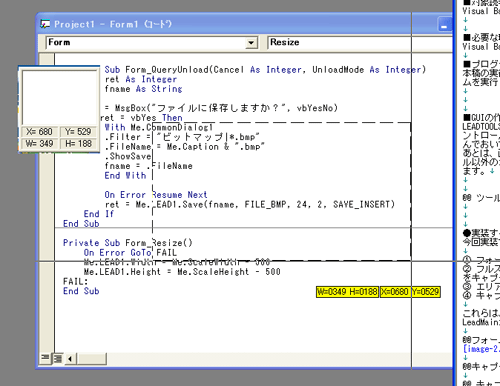Click the 'With Me.CommonDialog1' line
Screen dimensions: 500x386
point(159,127)
